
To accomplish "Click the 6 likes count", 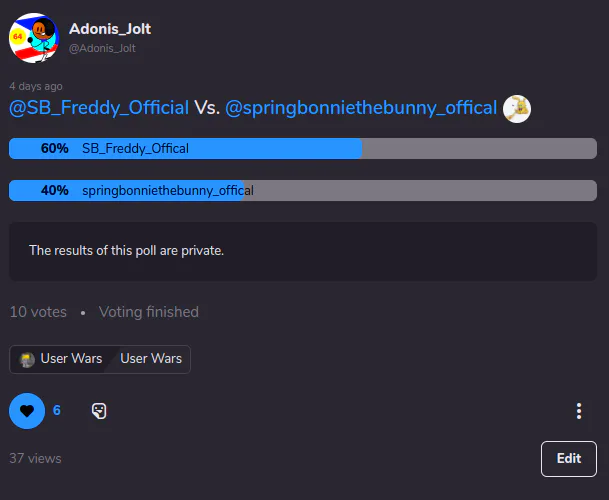I will pos(57,410).
